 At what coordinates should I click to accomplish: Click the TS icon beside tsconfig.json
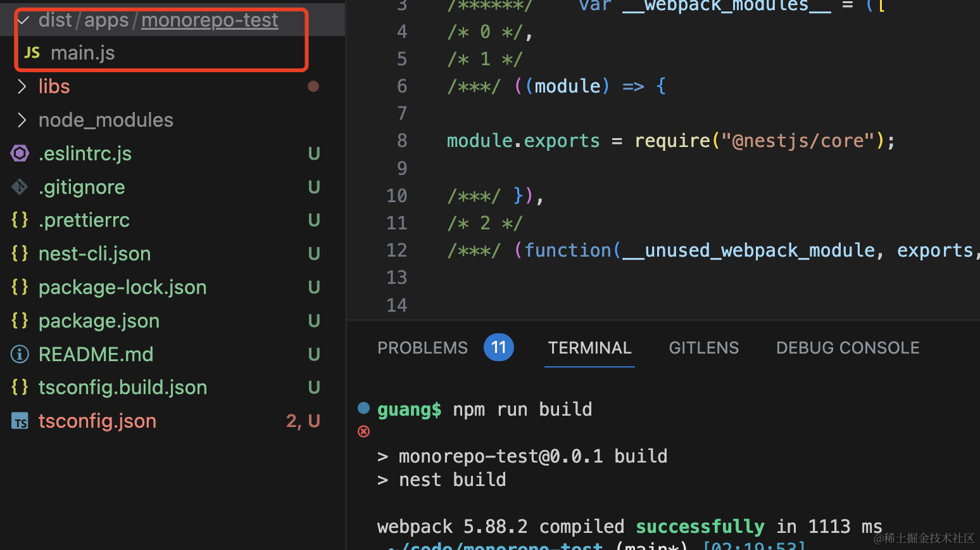(20, 421)
